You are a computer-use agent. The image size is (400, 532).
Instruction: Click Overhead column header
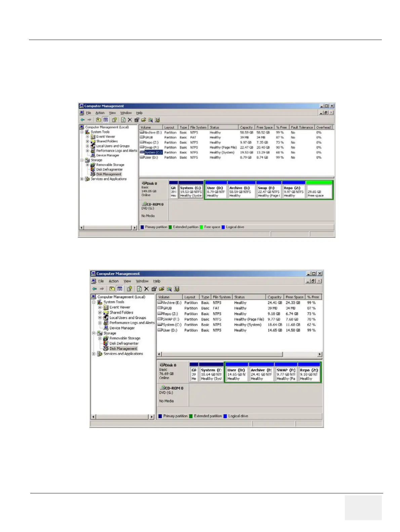pyautogui.click(x=323, y=127)
